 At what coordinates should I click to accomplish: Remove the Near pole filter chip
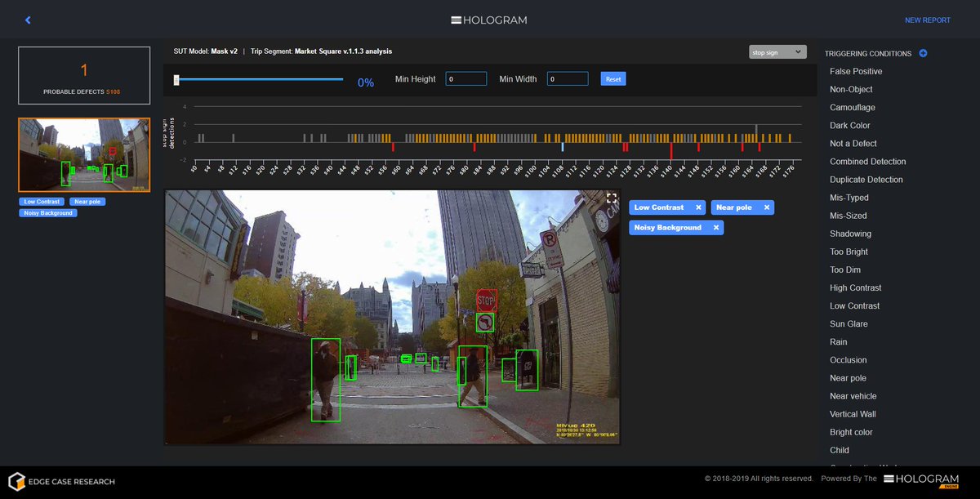[x=765, y=207]
